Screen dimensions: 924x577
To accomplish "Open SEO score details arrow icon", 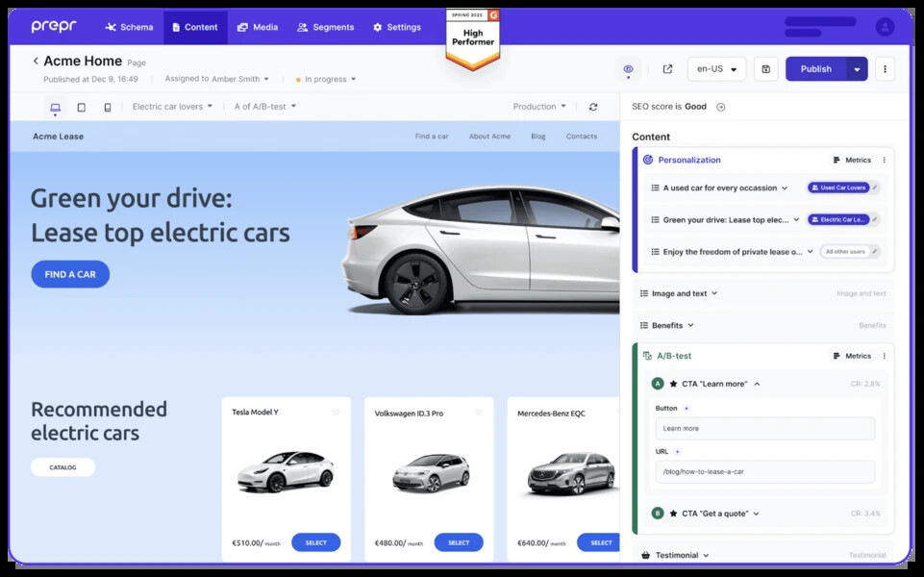I will [x=720, y=107].
